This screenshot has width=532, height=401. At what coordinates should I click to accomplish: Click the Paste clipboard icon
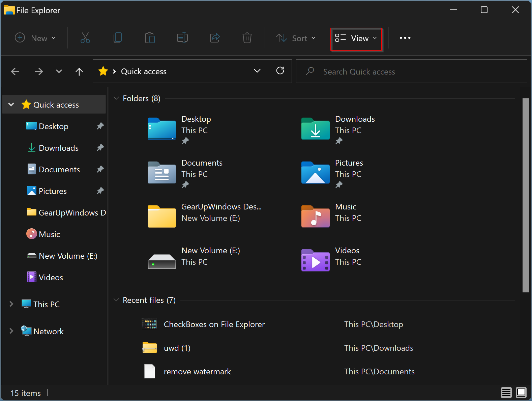(150, 38)
